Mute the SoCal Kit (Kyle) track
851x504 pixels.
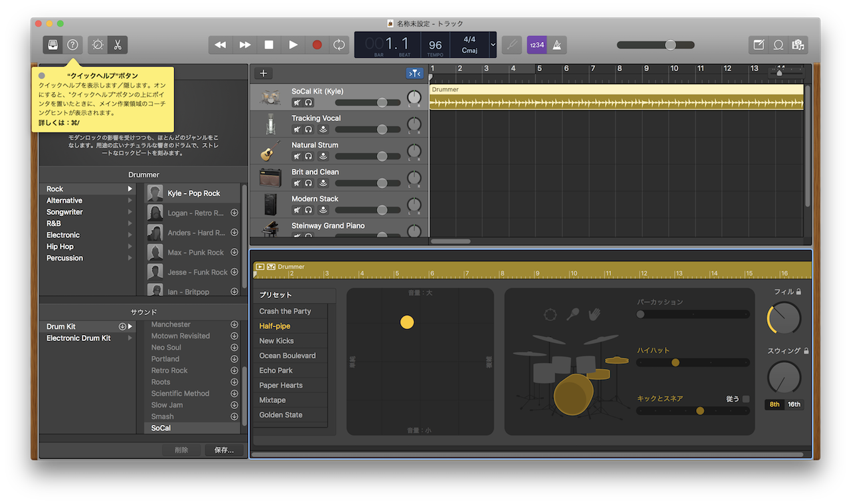pyautogui.click(x=297, y=102)
